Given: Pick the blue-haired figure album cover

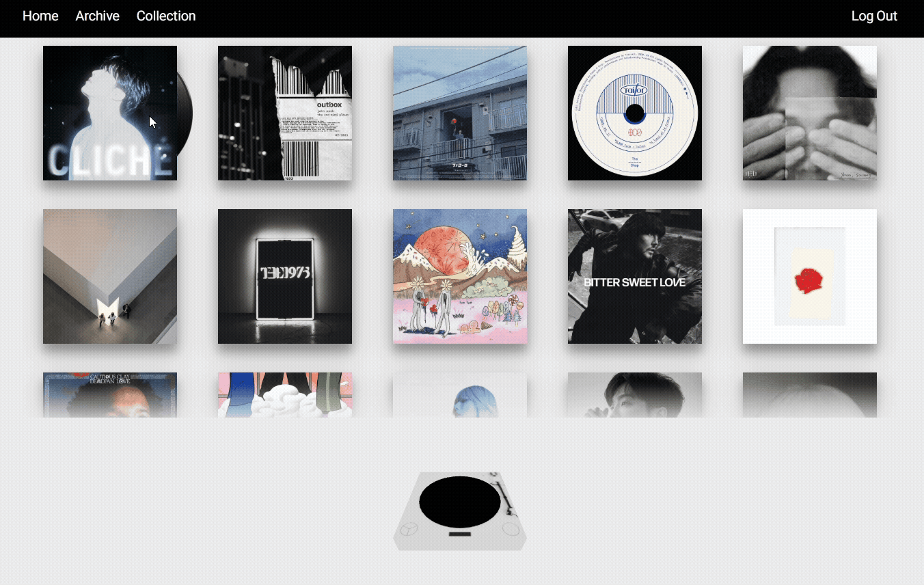Looking at the screenshot, I should click(460, 394).
